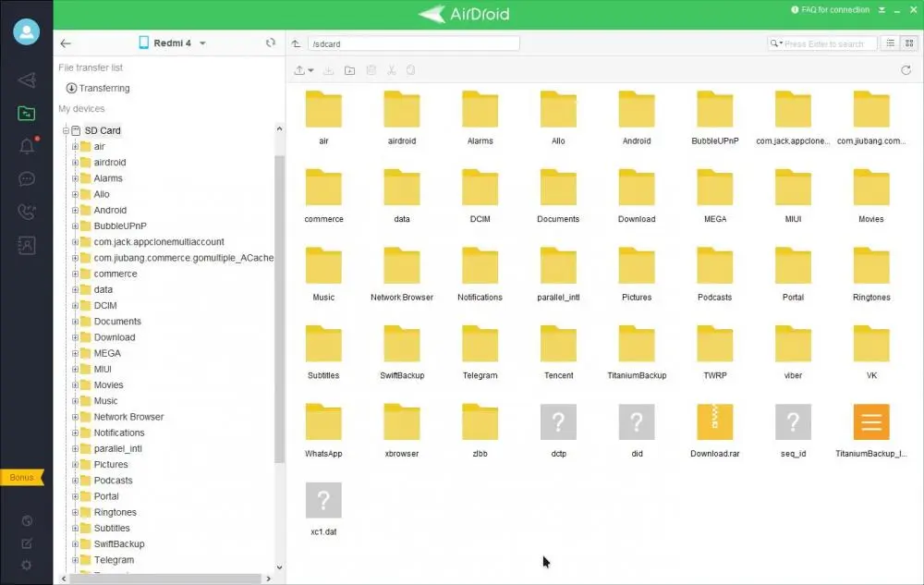The width and height of the screenshot is (924, 585).
Task: Click the cut scissors toolbar icon
Action: tap(391, 70)
